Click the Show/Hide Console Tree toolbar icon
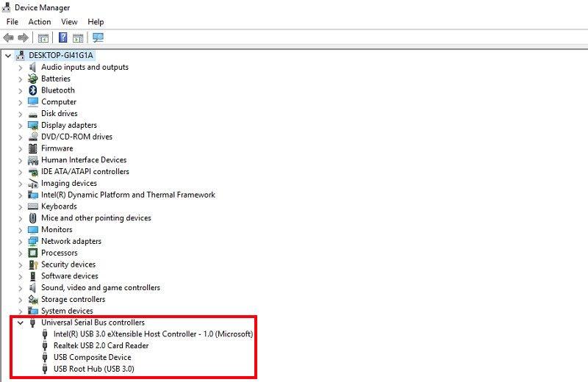 [43, 37]
